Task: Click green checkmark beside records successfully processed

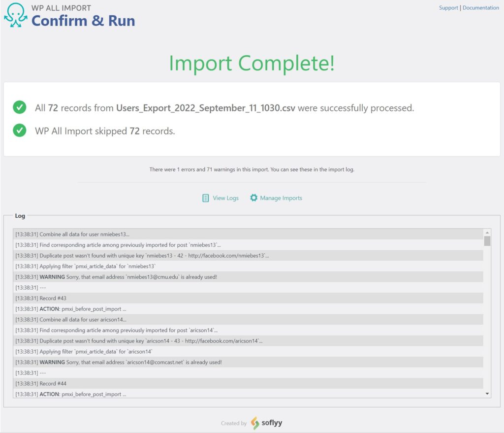Action: [x=20, y=107]
